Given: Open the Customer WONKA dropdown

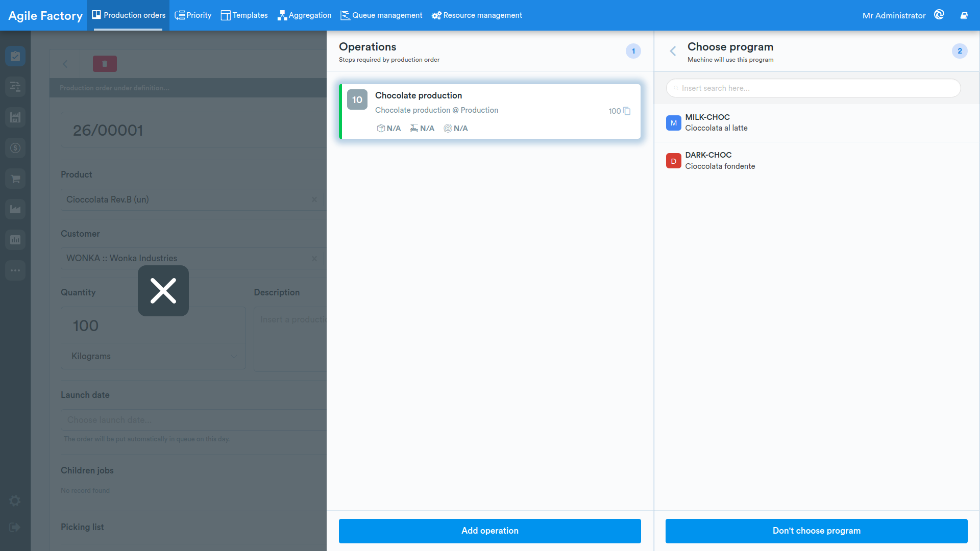Looking at the screenshot, I should coord(194,258).
